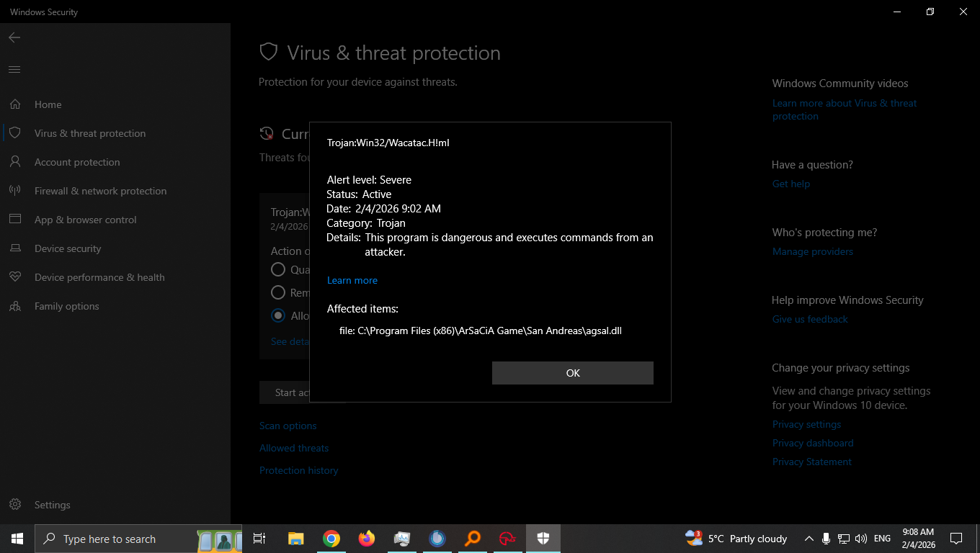Launch Firefox from the taskbar
Viewport: 980px width, 553px height.
366,538
